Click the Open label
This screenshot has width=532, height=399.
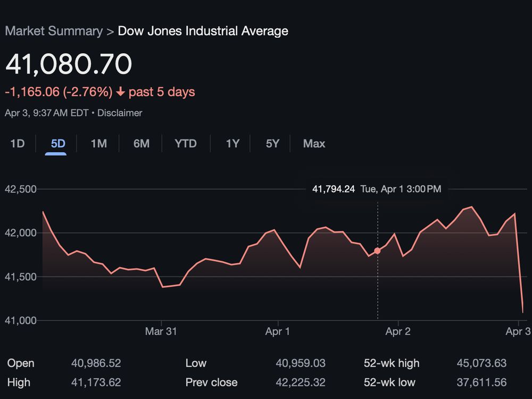click(21, 363)
